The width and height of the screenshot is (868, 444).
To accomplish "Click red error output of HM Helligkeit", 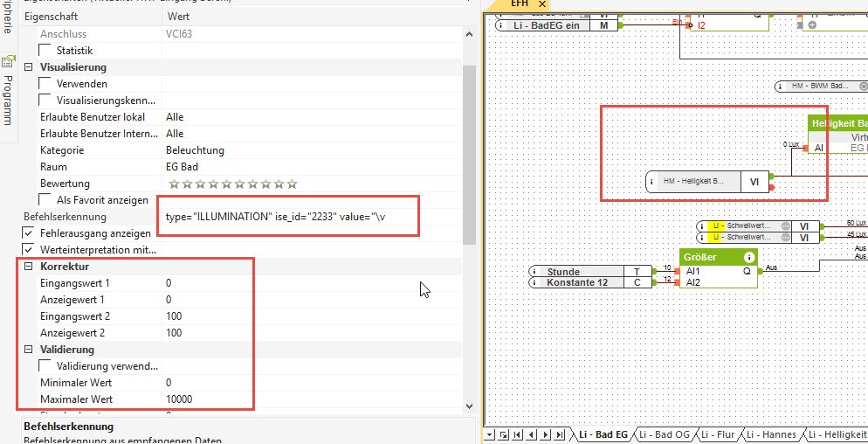I will pos(772,188).
